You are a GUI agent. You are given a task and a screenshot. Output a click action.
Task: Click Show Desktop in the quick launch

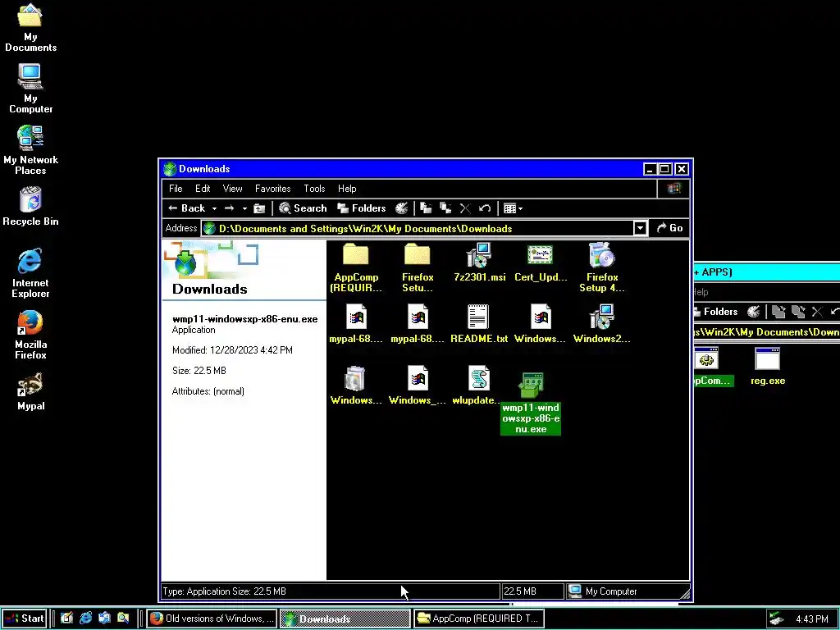pos(66,619)
